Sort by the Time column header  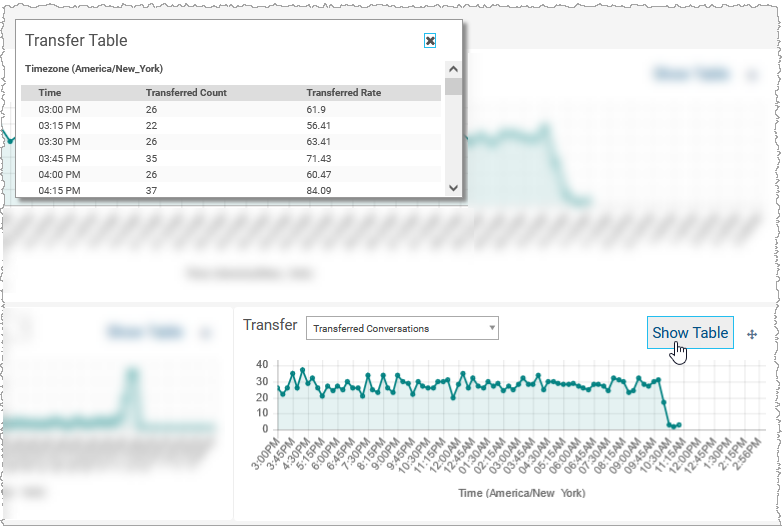[50, 93]
